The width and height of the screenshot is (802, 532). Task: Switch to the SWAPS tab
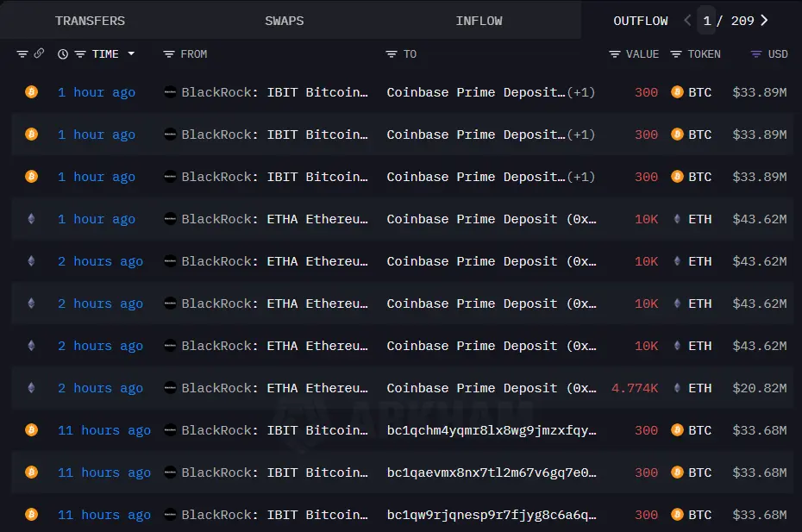coord(285,21)
